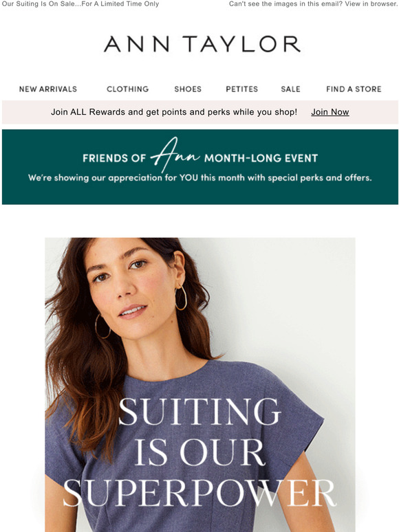
Task: Click the preheader text about suiting sale
Action: pos(80,4)
